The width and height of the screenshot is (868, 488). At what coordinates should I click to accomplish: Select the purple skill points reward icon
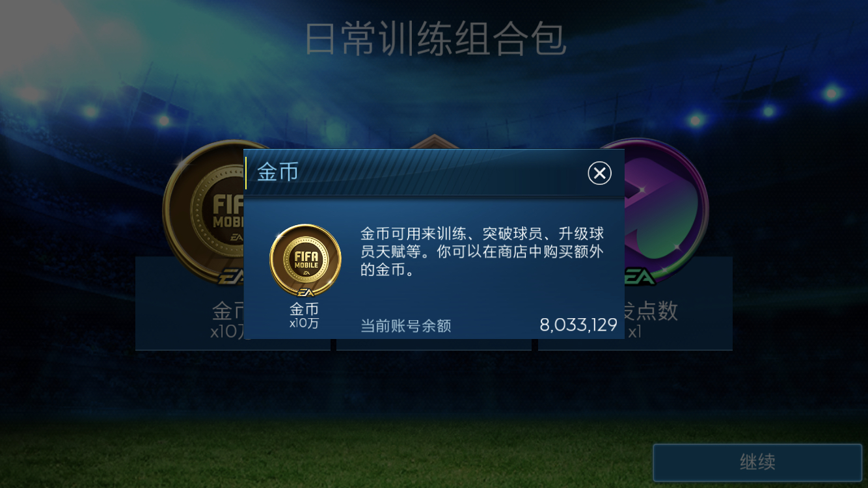click(x=665, y=208)
